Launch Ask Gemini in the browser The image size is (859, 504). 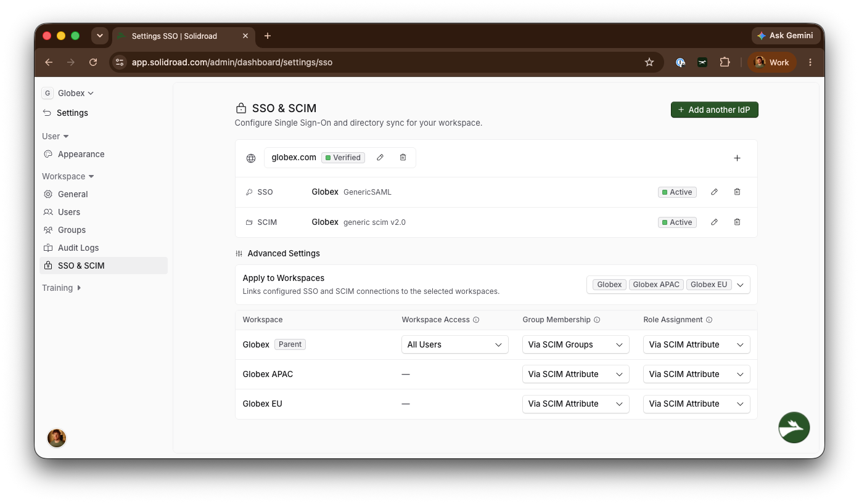pos(786,36)
